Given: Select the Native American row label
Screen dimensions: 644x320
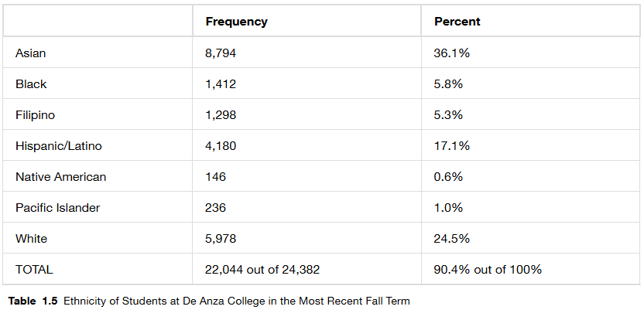Looking at the screenshot, I should 60,177.
